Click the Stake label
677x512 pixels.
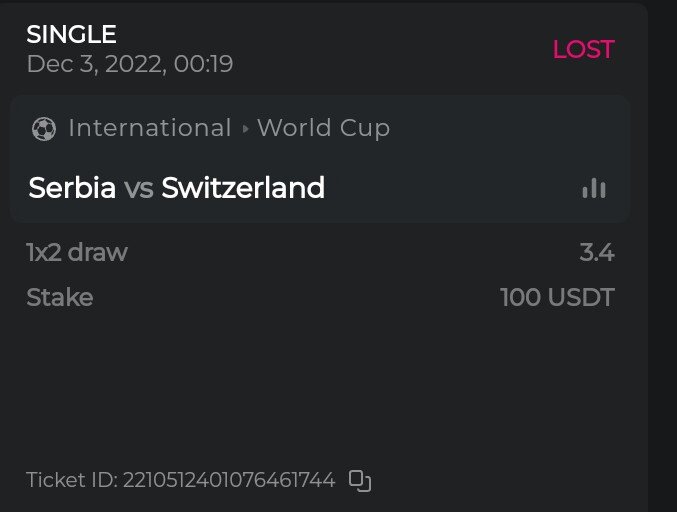59,298
